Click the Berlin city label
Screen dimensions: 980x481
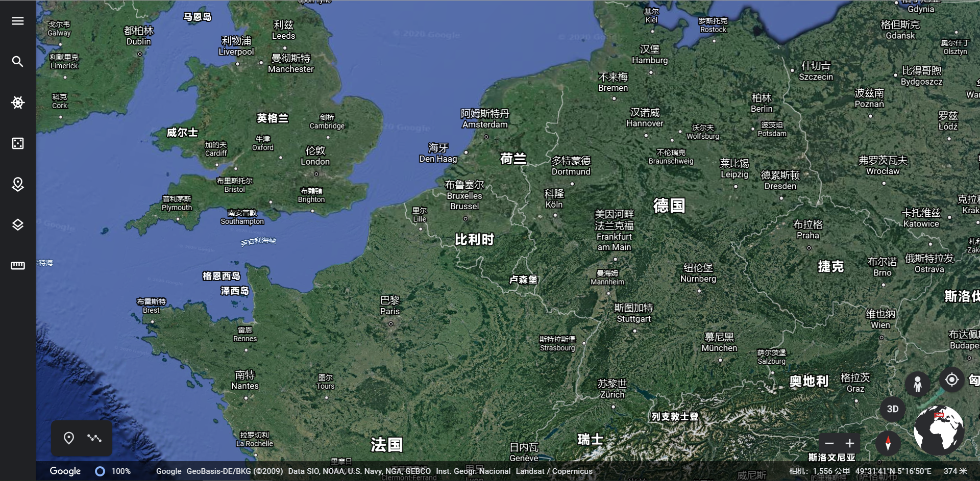[x=762, y=103]
